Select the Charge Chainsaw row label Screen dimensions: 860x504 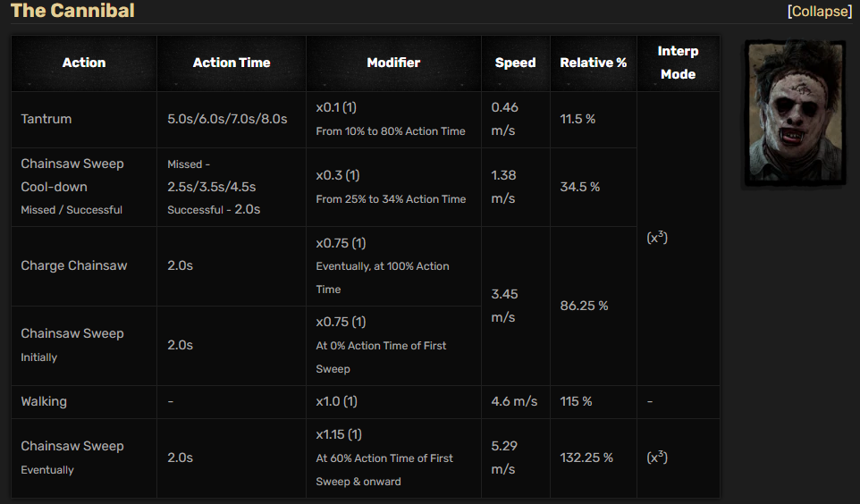(x=74, y=265)
